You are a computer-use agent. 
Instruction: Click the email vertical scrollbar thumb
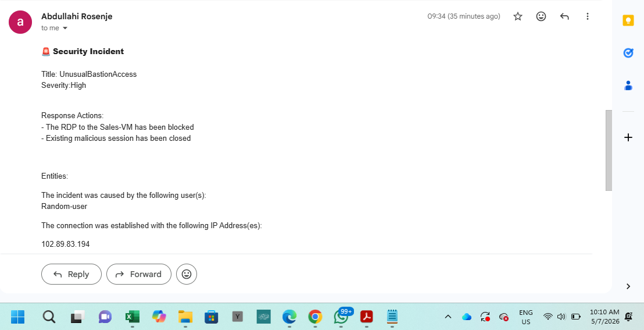(x=609, y=150)
